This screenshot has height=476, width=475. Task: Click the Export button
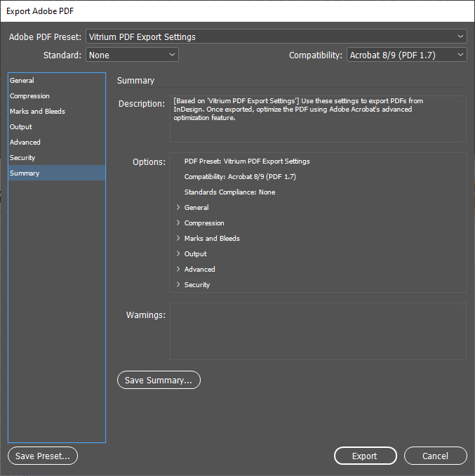pyautogui.click(x=366, y=456)
